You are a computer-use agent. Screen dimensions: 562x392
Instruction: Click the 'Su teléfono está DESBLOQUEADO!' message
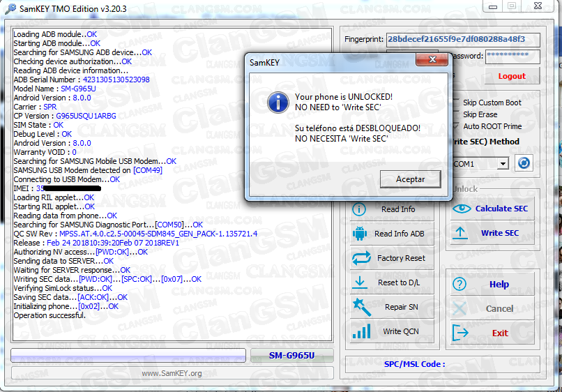[357, 128]
